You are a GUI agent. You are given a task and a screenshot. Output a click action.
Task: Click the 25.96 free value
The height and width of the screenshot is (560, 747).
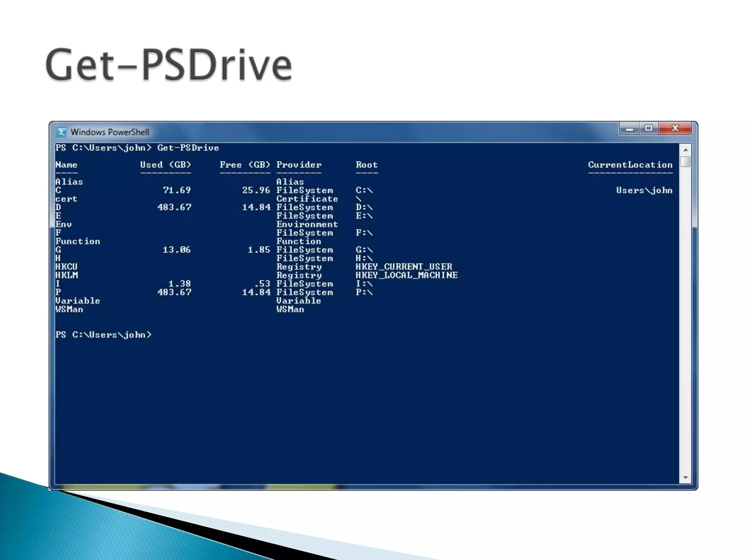tap(256, 190)
